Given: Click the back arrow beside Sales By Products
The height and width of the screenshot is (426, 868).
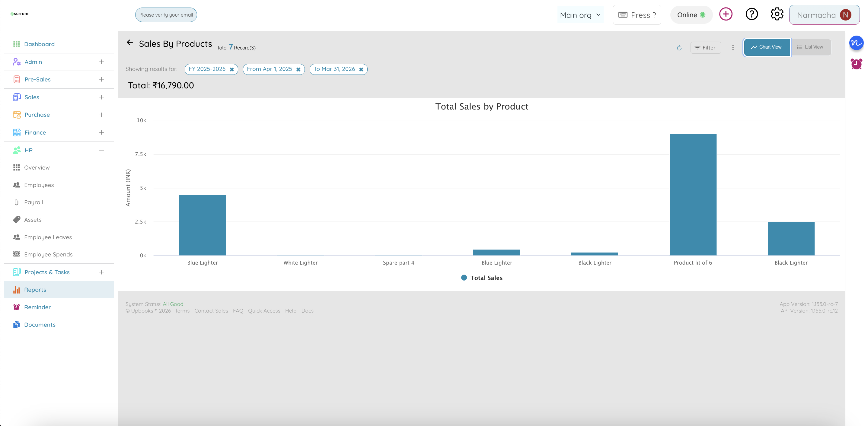Looking at the screenshot, I should (130, 43).
